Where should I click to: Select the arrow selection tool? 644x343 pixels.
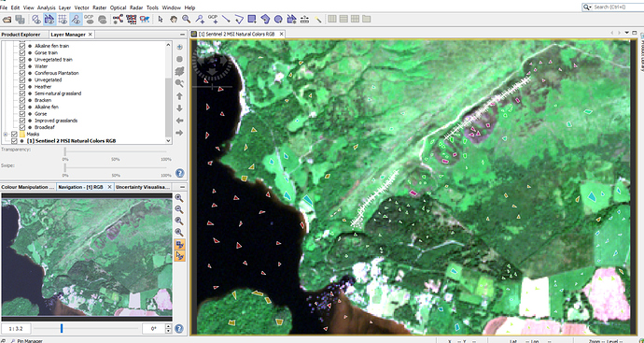point(161,19)
